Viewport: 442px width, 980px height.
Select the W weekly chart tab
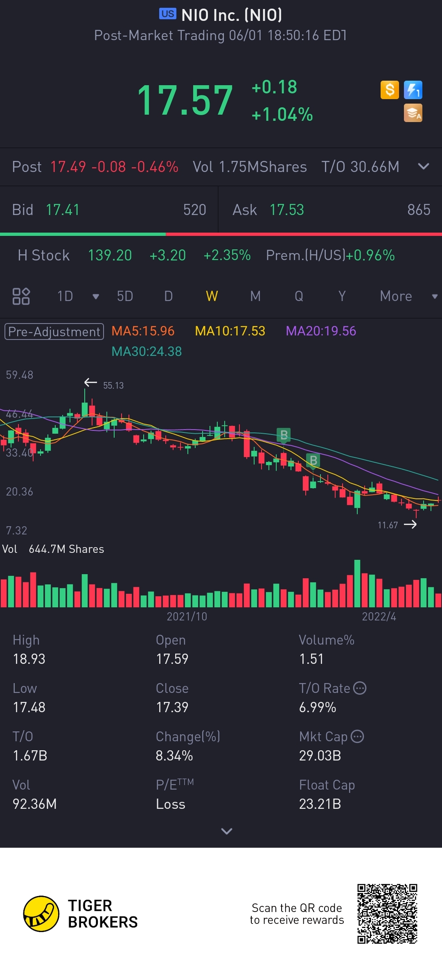point(212,296)
